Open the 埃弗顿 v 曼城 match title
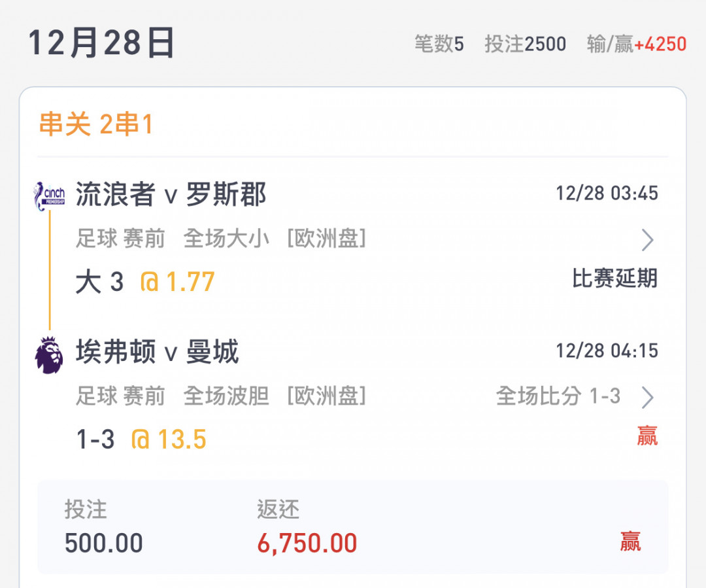Screen dimensions: 706x588 click(x=157, y=352)
